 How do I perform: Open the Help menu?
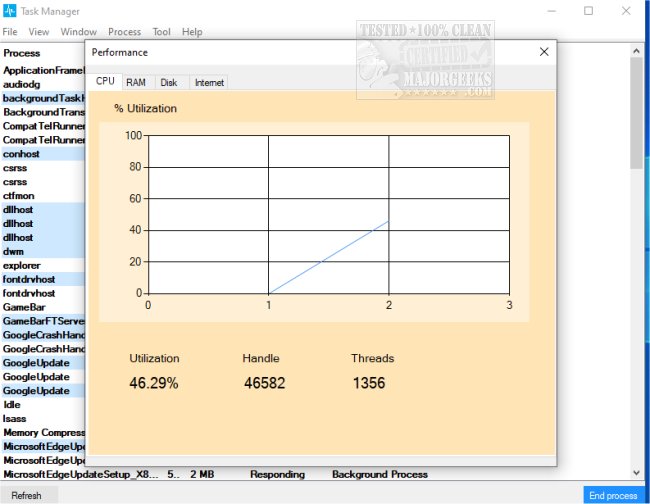[x=192, y=32]
